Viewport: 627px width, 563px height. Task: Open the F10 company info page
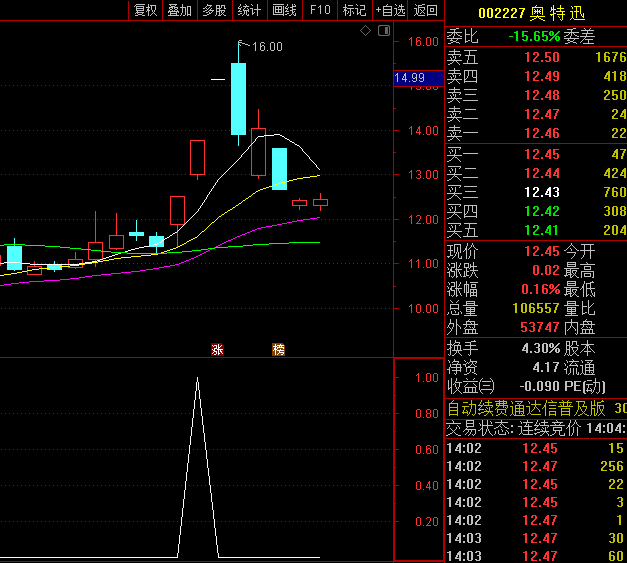320,10
